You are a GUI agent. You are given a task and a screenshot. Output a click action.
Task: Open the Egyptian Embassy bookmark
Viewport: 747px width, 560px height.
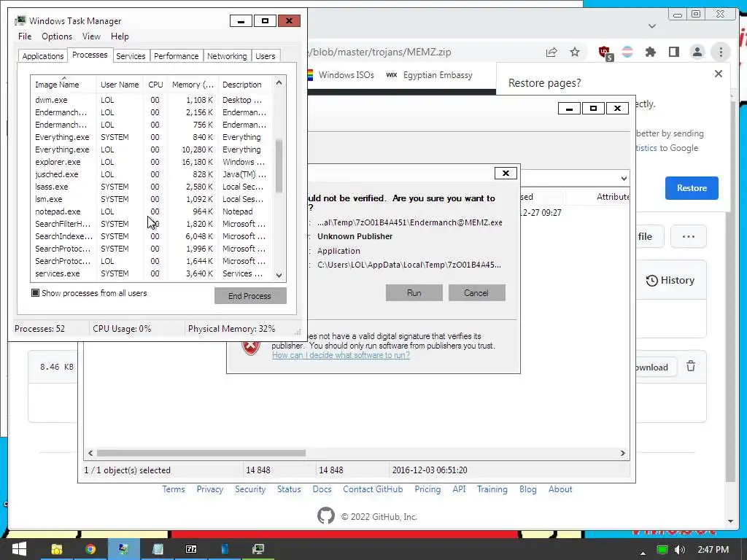[x=430, y=75]
